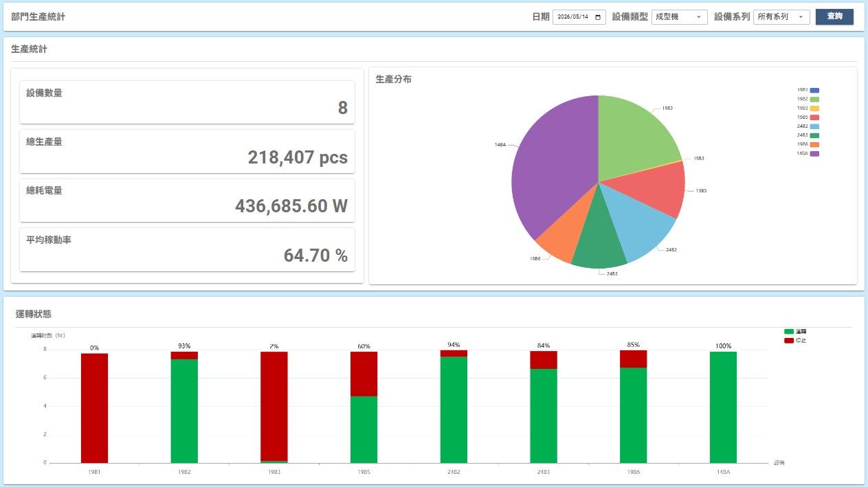Click the green running segment of the 24B3 bar
The image size is (868, 487).
tap(544, 416)
